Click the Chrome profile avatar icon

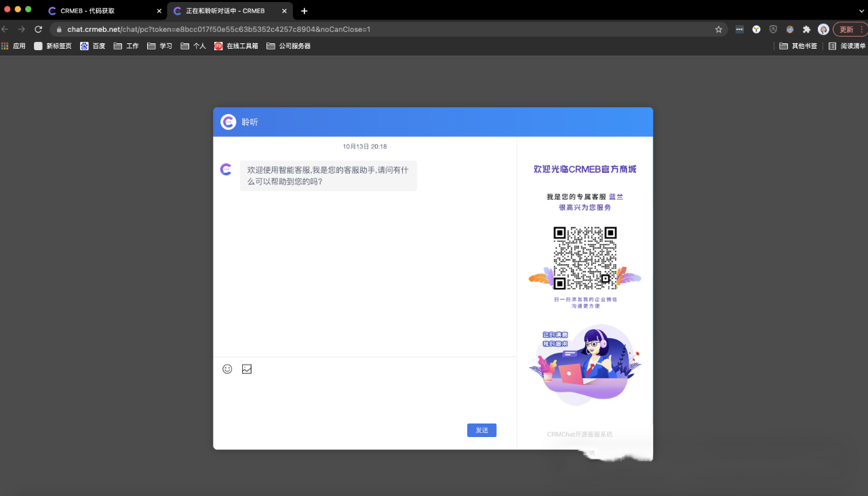[x=823, y=29]
